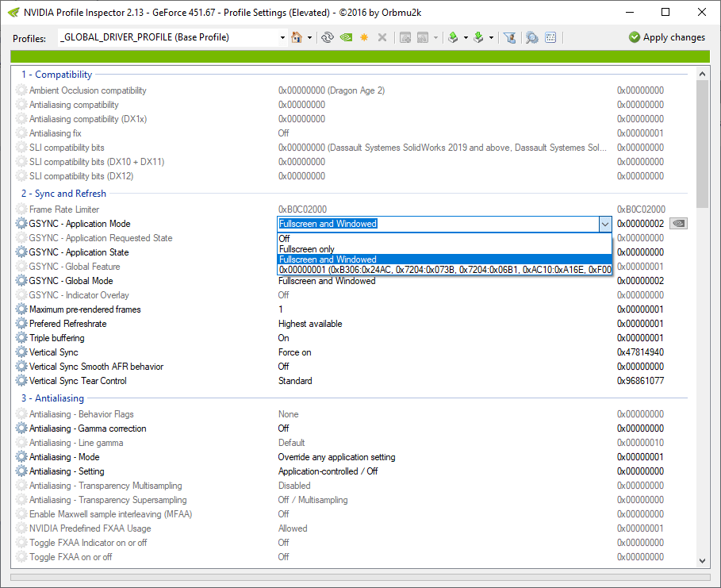
Task: Click the Apply changes button
Action: (666, 37)
